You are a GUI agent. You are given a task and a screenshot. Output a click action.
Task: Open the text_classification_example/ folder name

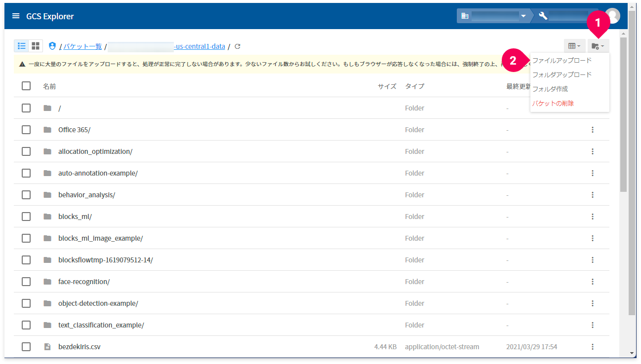[x=101, y=325]
